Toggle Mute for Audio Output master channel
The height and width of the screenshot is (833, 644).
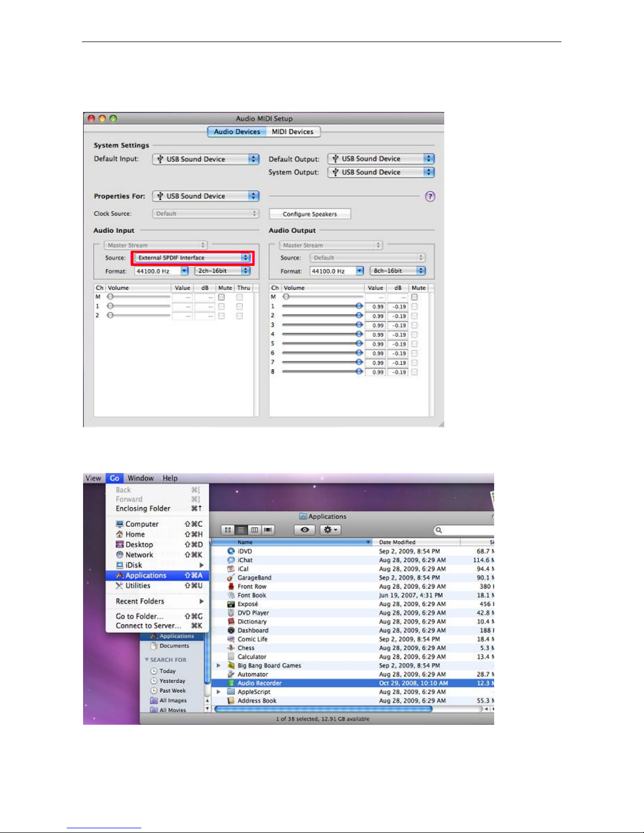point(414,297)
